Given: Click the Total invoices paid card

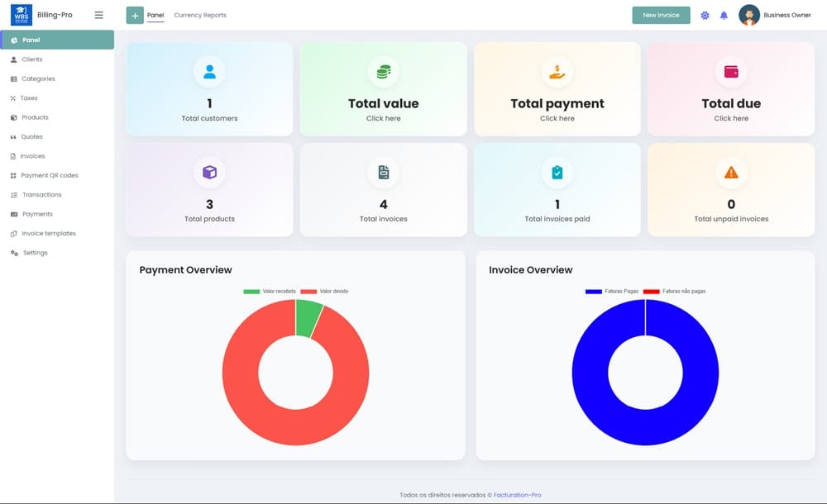Looking at the screenshot, I should (557, 189).
